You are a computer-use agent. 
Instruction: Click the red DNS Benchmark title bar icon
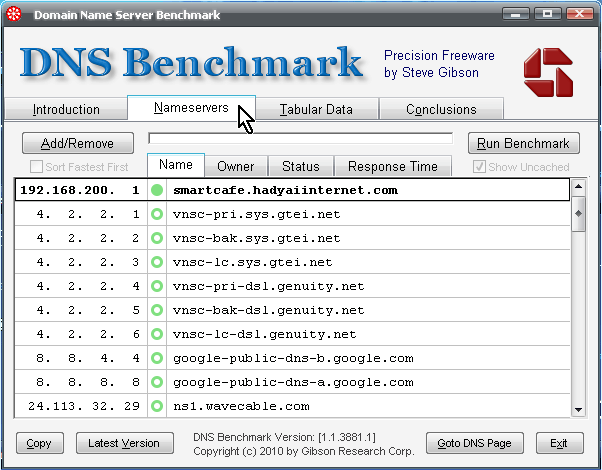tap(14, 15)
